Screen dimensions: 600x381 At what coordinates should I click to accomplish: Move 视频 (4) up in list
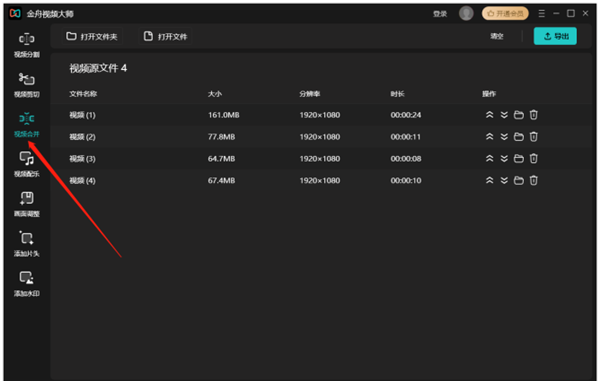coord(489,180)
